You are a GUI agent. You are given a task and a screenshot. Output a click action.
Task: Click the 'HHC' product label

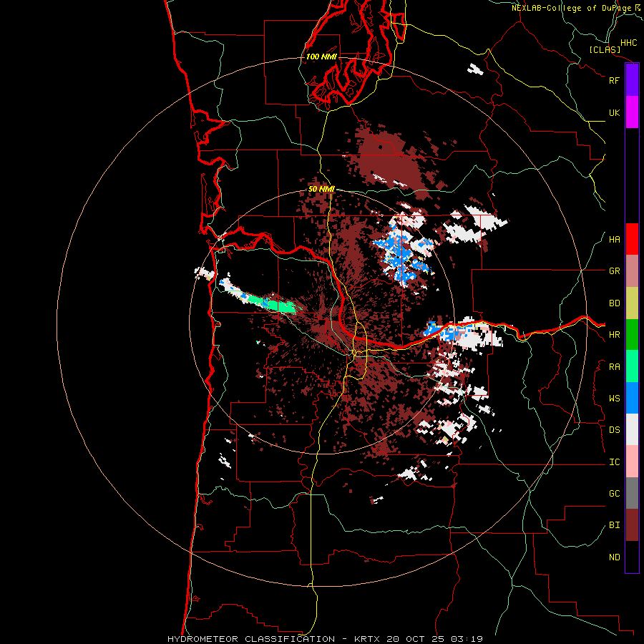628,43
